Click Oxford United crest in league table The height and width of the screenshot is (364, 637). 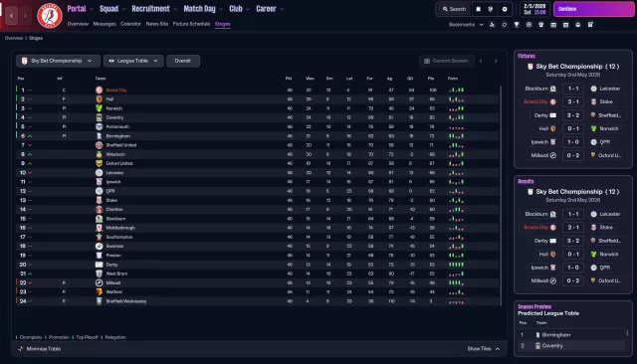coord(99,163)
